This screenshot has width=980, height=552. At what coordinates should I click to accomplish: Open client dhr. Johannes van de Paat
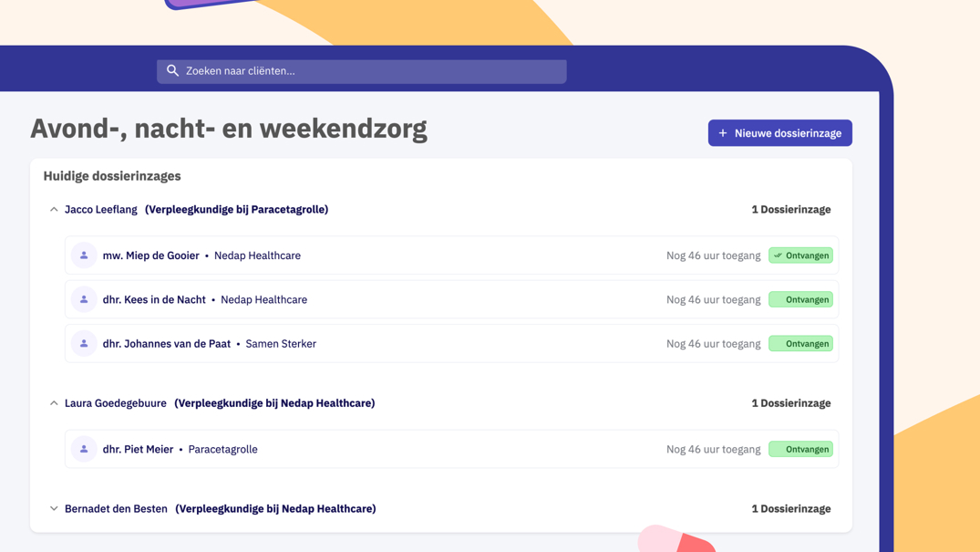(451, 344)
